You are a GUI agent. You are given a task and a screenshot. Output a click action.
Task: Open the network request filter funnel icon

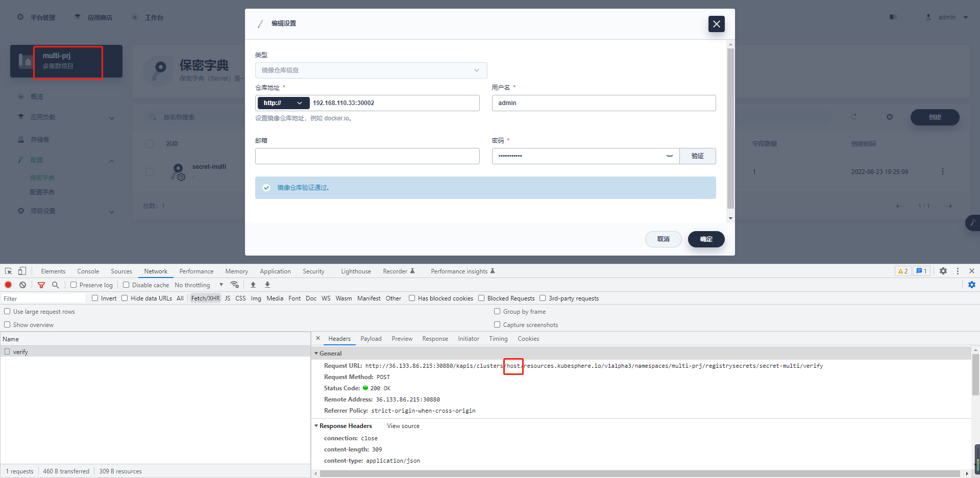(x=41, y=285)
